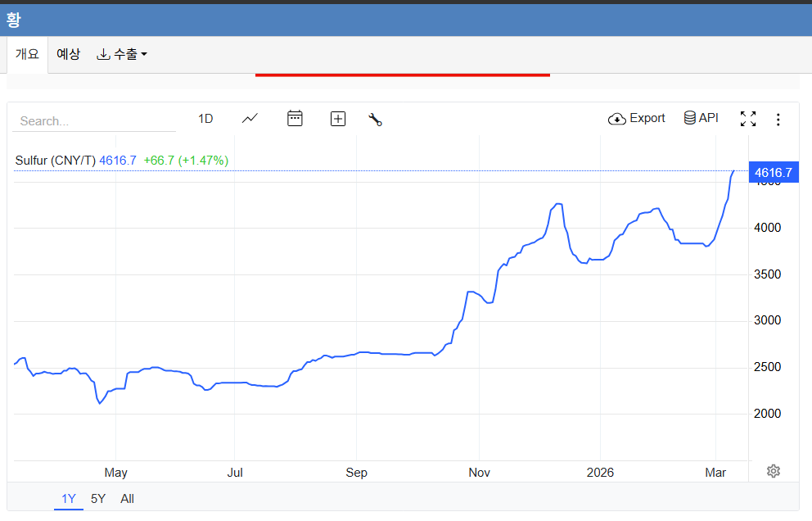Open the calendar date range picker
The height and width of the screenshot is (521, 812).
pos(295,119)
